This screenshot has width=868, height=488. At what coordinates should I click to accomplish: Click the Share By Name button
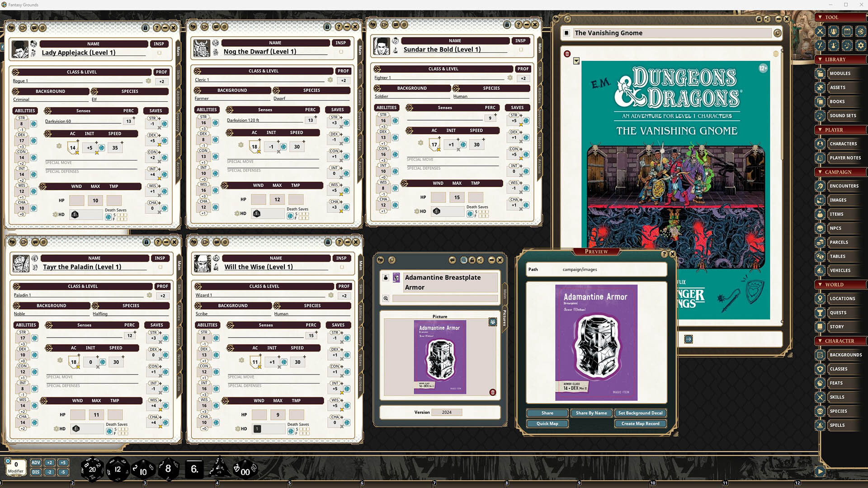pos(591,413)
